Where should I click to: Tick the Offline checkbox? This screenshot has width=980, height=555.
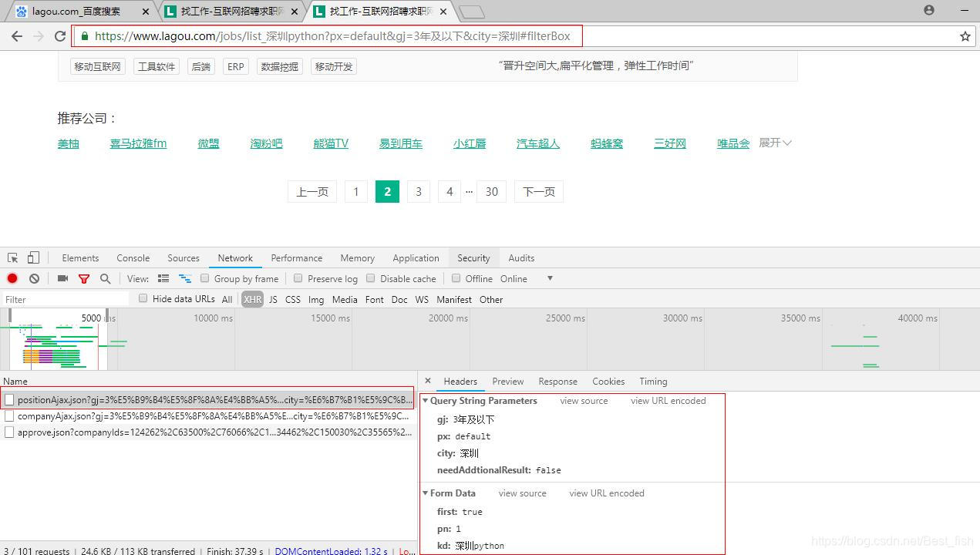pyautogui.click(x=456, y=278)
